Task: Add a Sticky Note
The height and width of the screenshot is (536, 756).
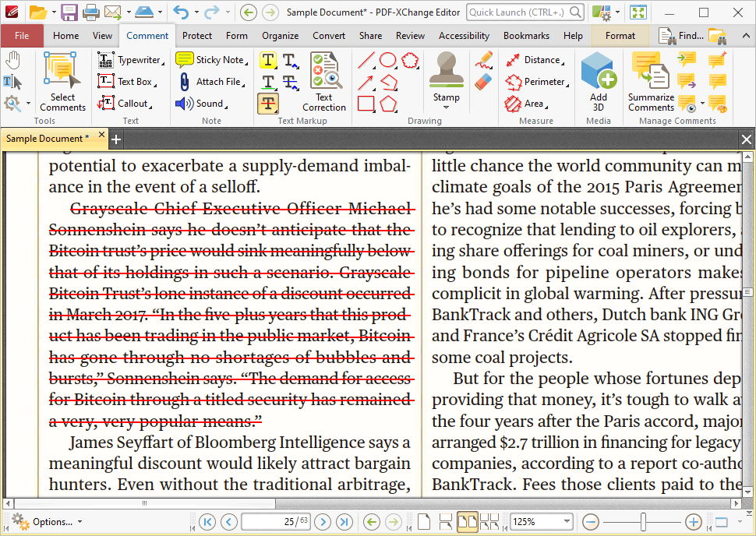Action: 212,60
